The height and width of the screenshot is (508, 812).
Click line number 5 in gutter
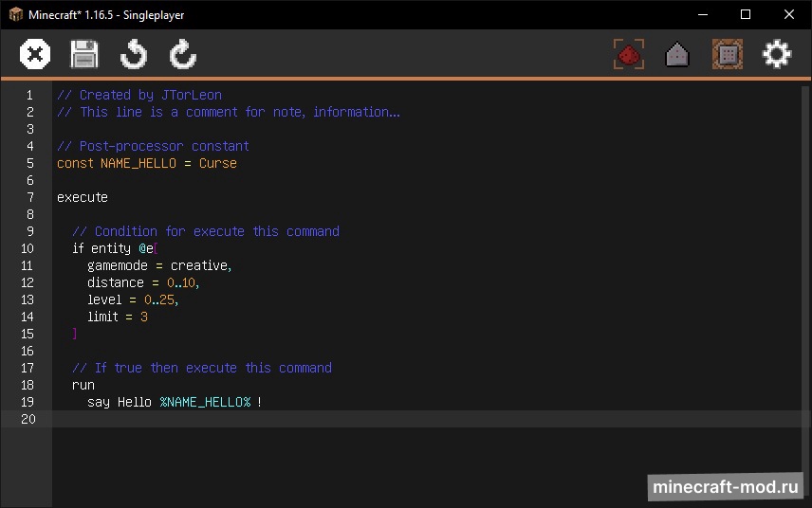tap(30, 163)
